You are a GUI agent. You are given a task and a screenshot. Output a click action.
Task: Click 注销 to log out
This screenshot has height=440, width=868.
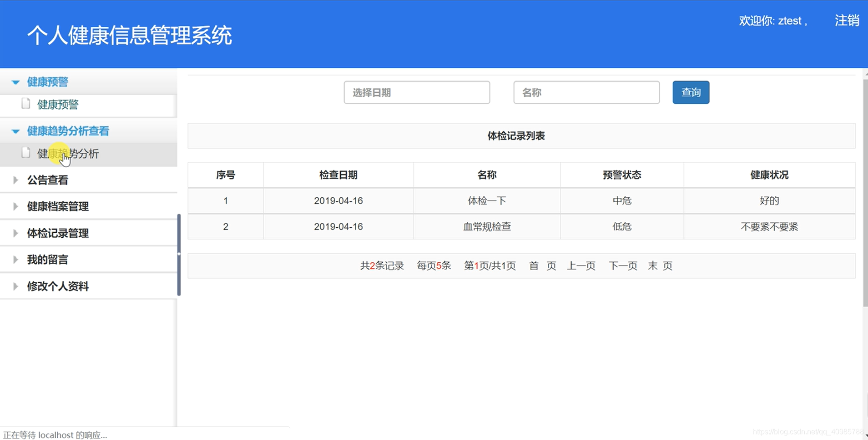click(x=847, y=20)
